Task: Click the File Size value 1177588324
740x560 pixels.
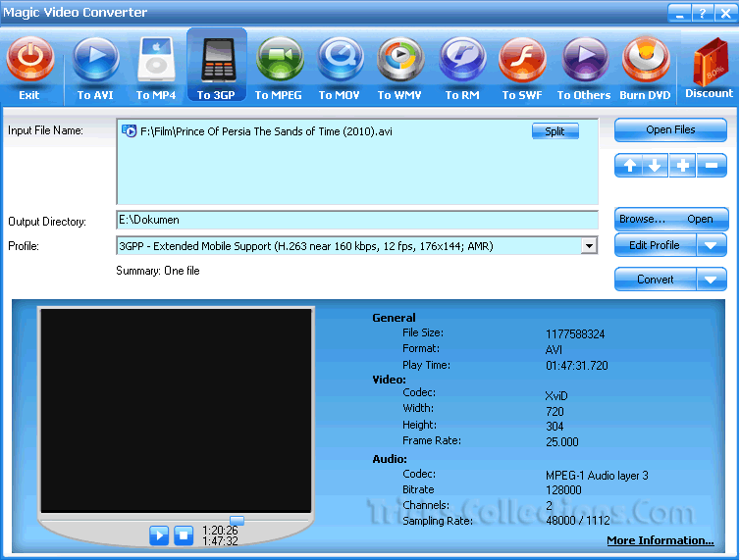Action: pos(575,334)
